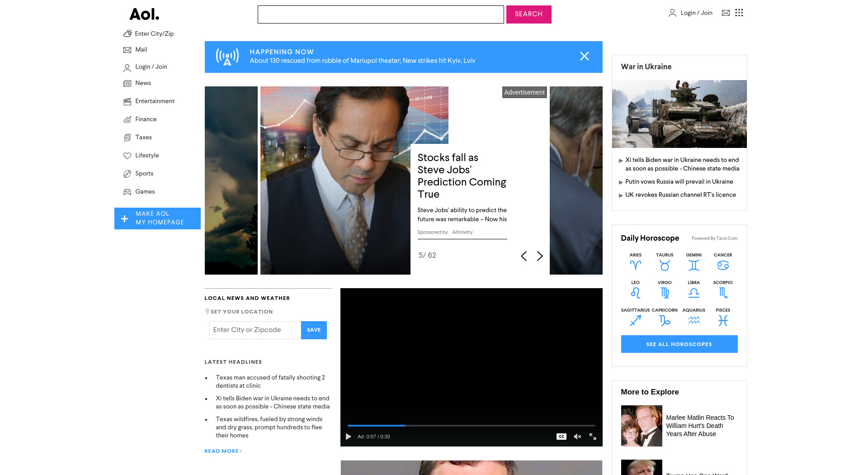Unmute the video player audio
Screen dimensions: 868x475
click(577, 437)
